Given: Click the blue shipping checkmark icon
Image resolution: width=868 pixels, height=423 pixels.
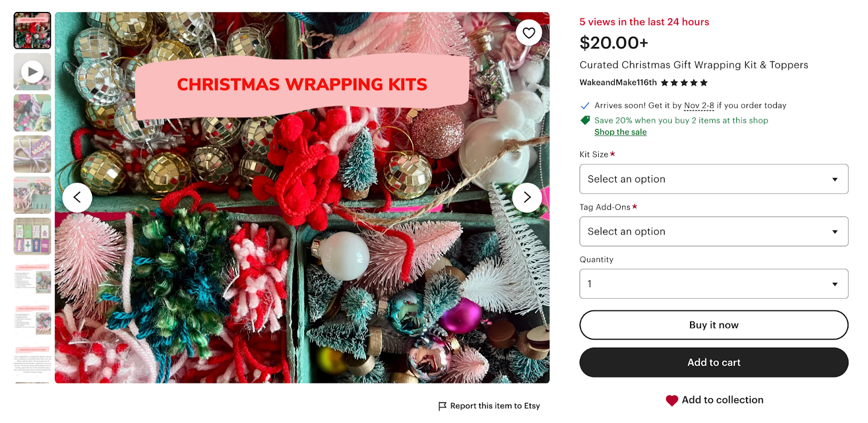Looking at the screenshot, I should coord(584,105).
